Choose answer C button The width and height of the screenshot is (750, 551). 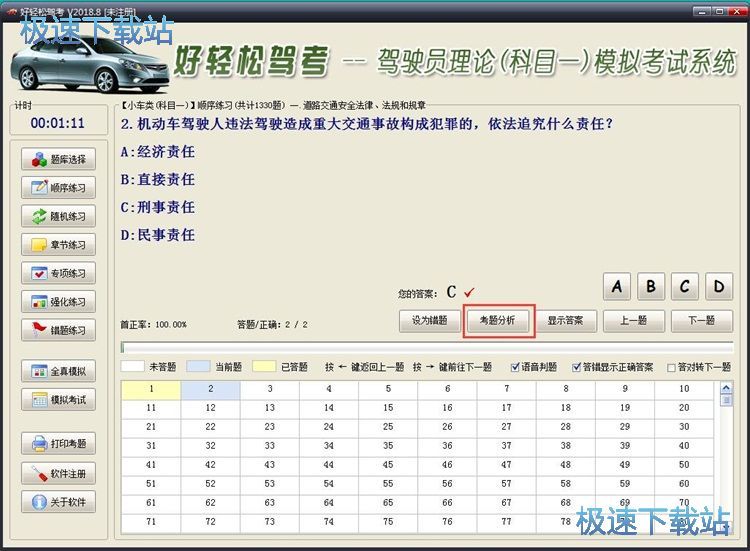point(685,287)
